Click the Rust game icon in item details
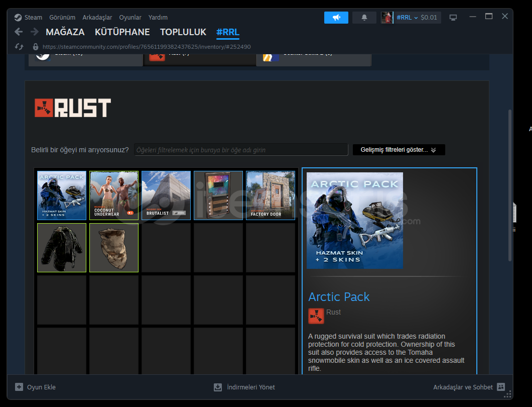The image size is (532, 407). [x=316, y=316]
